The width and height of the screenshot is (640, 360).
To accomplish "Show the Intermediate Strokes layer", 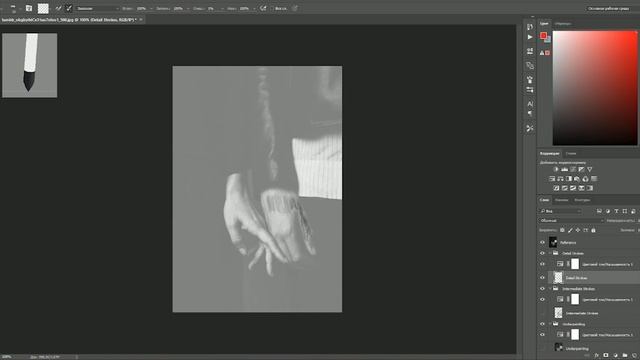I will pos(542,313).
